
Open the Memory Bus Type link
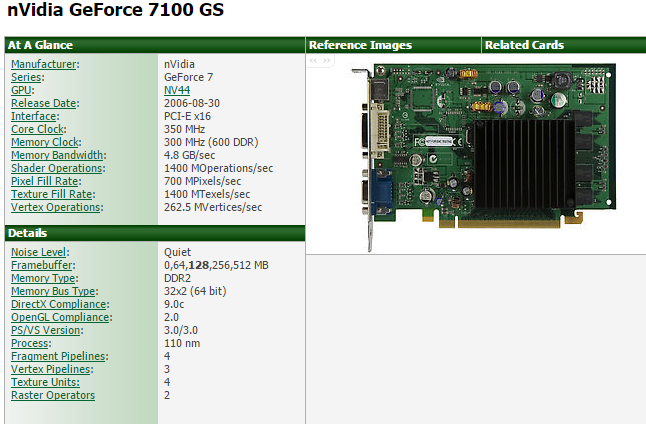click(x=54, y=291)
